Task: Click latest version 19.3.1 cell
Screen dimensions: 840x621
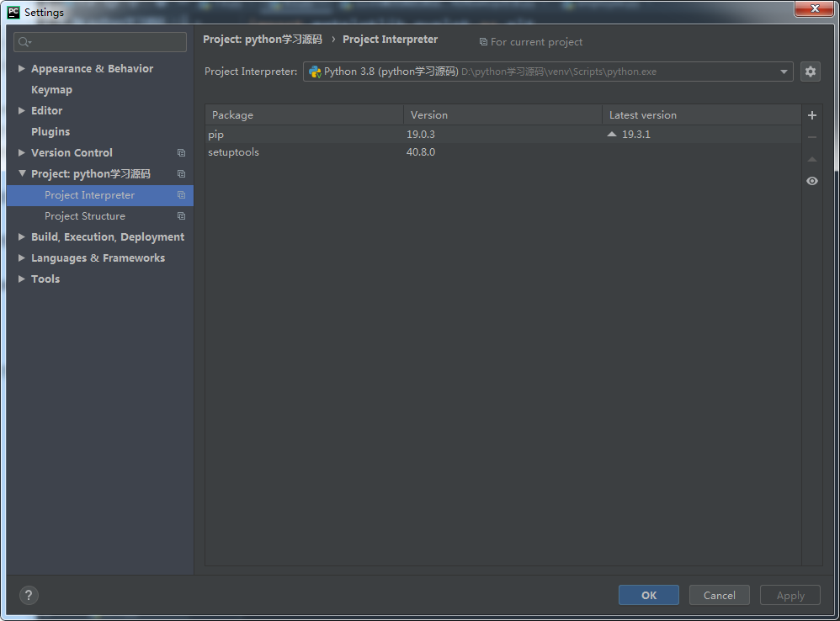Action: pos(636,135)
